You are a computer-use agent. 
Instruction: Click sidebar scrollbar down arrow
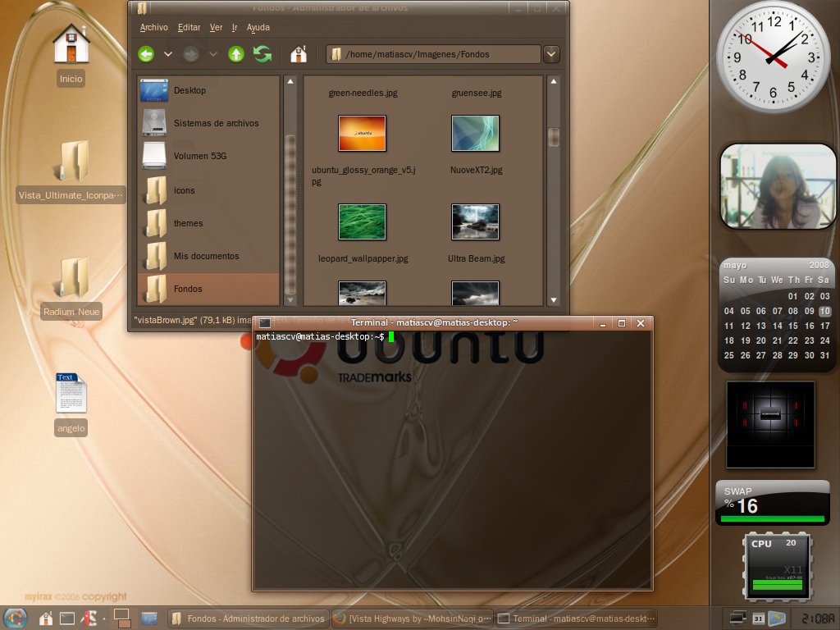(x=290, y=300)
